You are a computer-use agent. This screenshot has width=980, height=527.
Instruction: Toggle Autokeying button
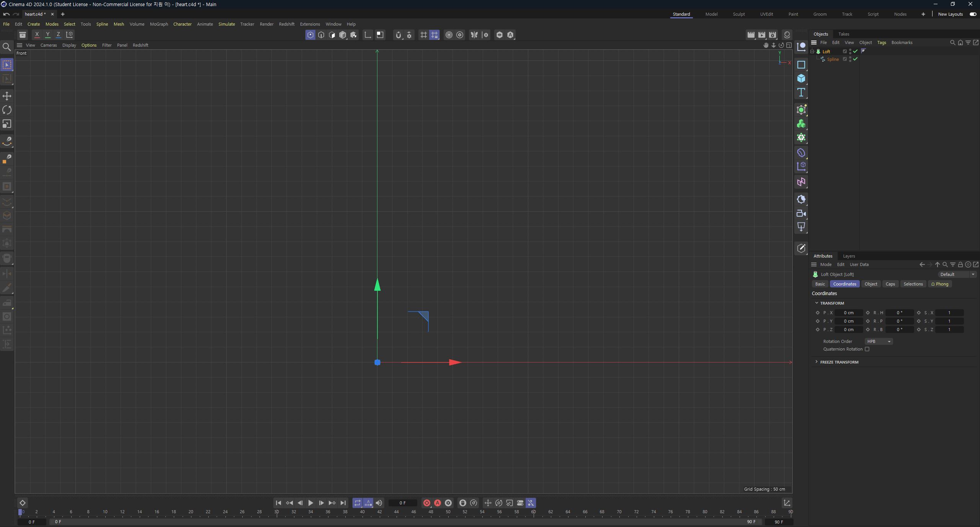click(x=437, y=503)
